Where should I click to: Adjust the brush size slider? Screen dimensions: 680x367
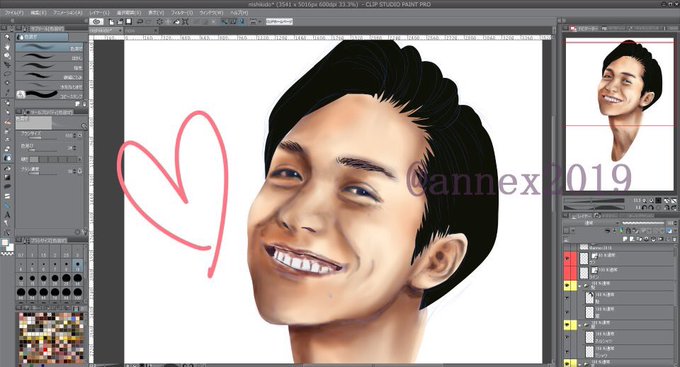click(43, 138)
